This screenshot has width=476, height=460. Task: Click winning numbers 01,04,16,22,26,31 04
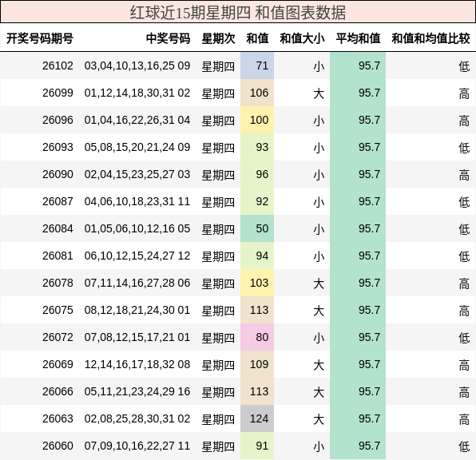click(137, 121)
